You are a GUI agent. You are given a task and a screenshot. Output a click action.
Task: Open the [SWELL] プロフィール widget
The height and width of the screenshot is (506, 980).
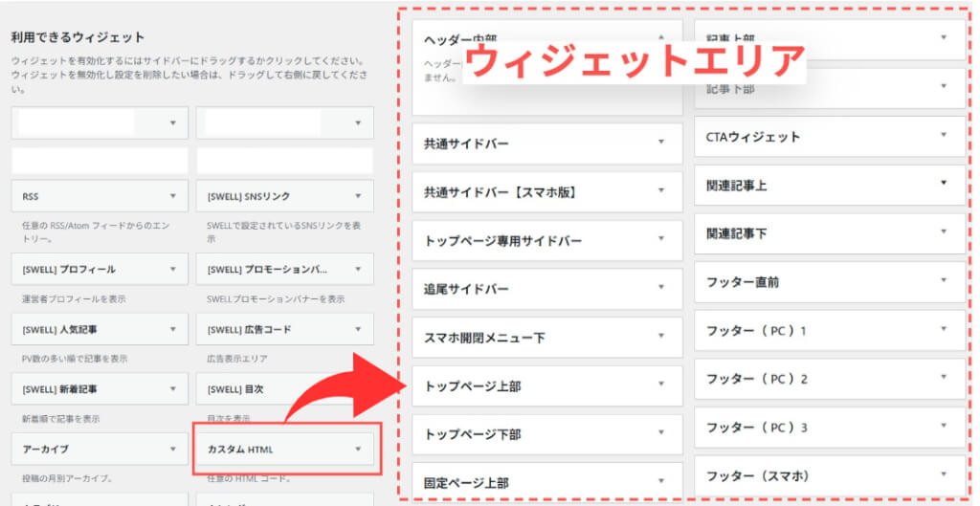pos(96,270)
